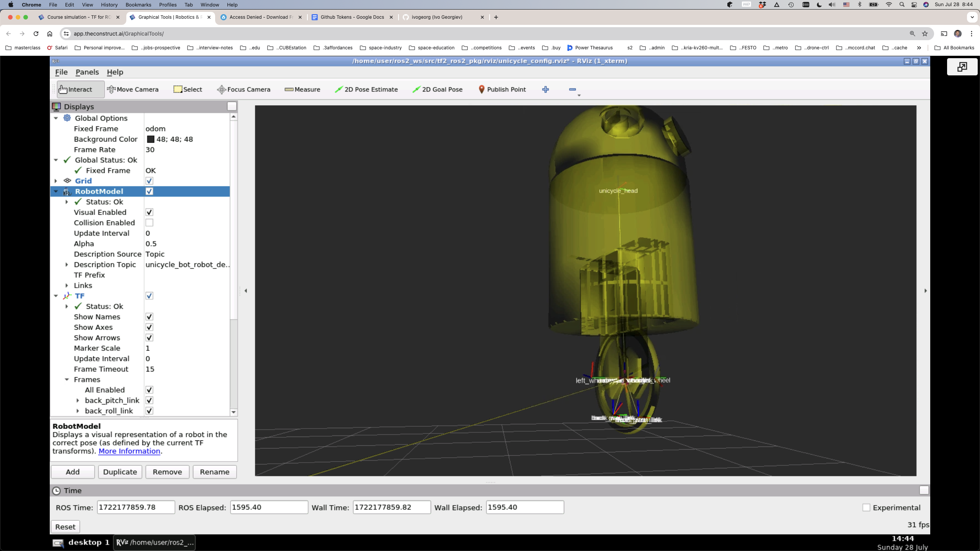Toggle the Experimental checkbox
Screen dimensions: 980x551
pos(866,507)
